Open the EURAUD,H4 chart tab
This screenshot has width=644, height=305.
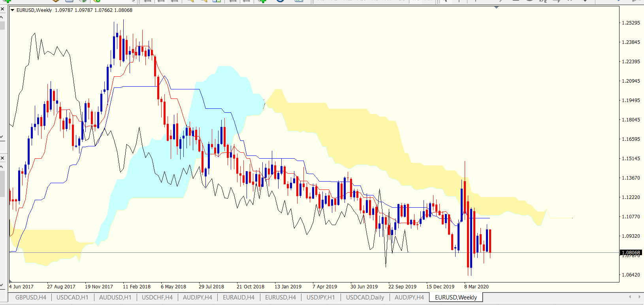pyautogui.click(x=239, y=297)
